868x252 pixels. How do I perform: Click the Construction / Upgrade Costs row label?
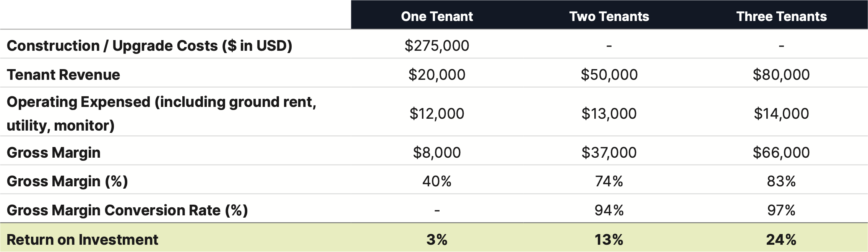coord(149,46)
